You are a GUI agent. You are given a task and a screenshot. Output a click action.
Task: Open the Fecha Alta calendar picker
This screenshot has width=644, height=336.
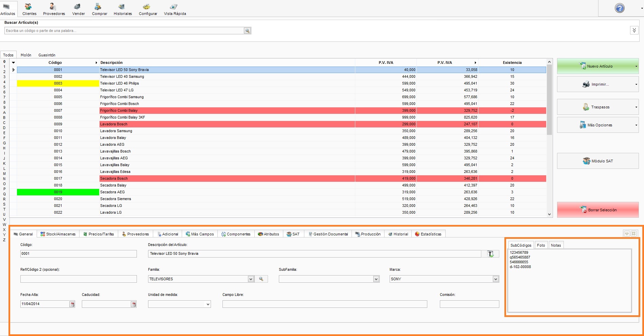click(72, 304)
